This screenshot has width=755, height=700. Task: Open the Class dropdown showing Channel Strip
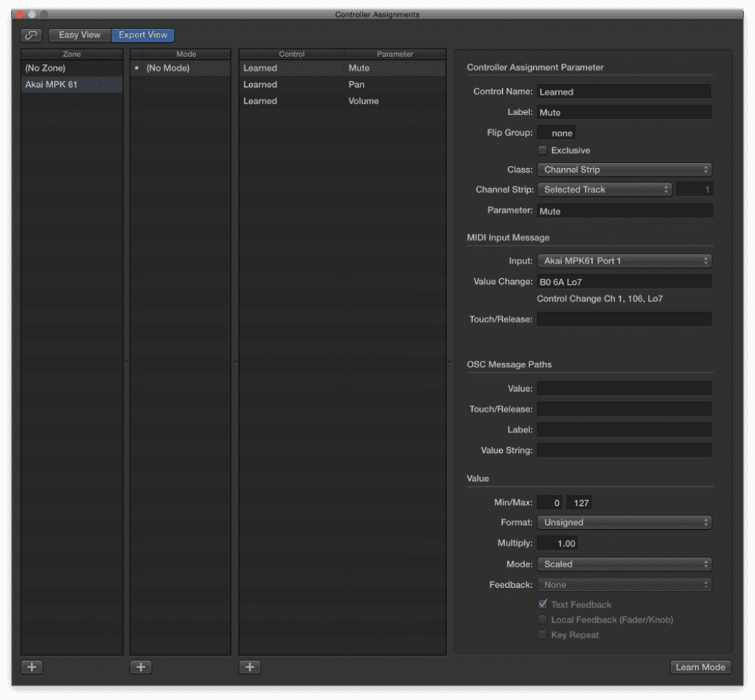(x=624, y=169)
